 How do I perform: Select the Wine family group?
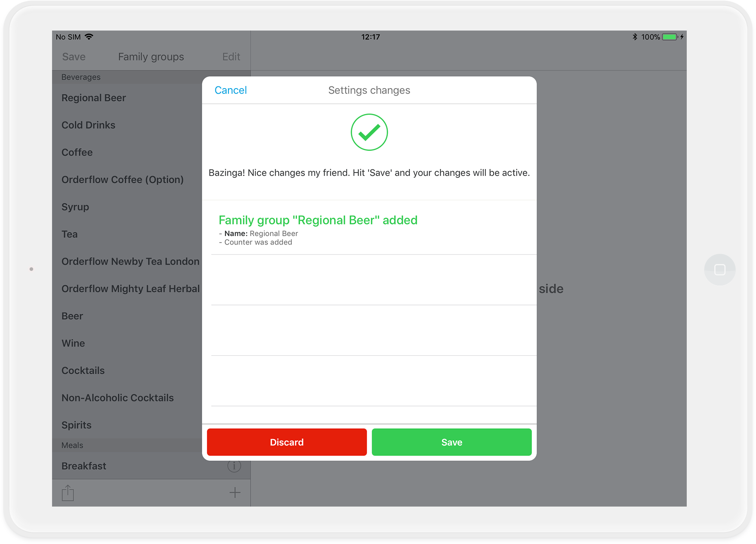click(127, 343)
